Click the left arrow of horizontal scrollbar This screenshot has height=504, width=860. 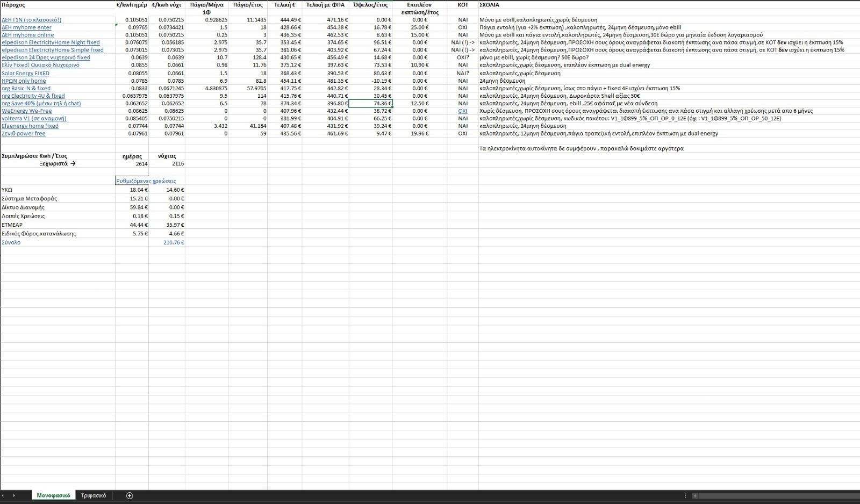tap(694, 495)
